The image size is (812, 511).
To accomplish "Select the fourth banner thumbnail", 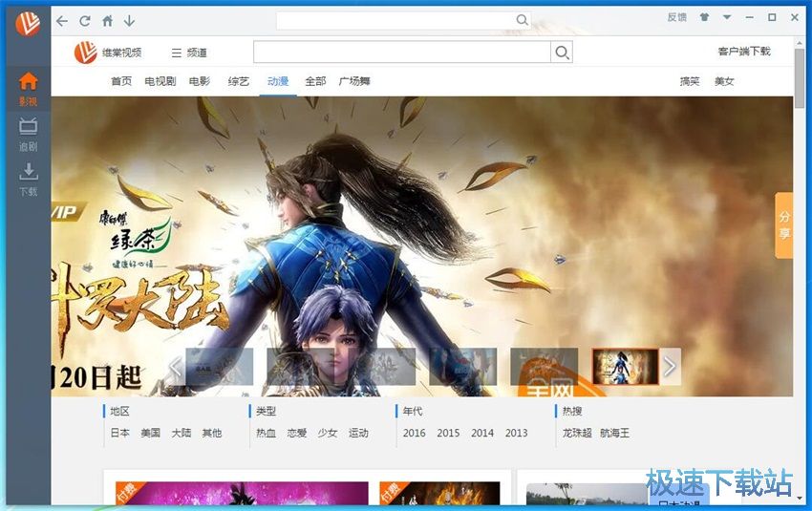I will [x=463, y=367].
